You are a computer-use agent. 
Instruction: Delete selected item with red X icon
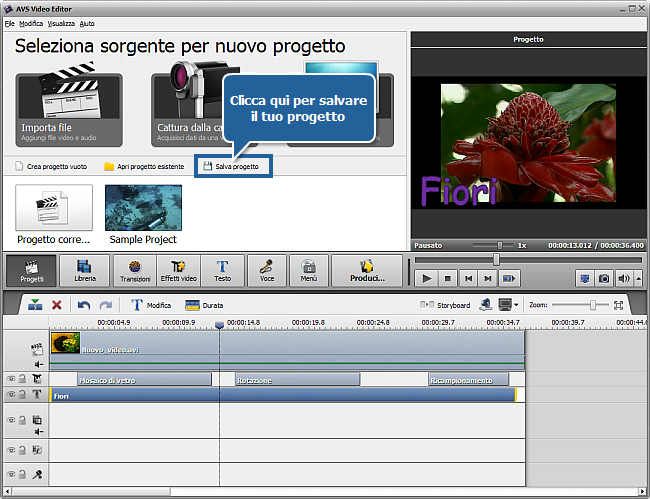(x=57, y=305)
